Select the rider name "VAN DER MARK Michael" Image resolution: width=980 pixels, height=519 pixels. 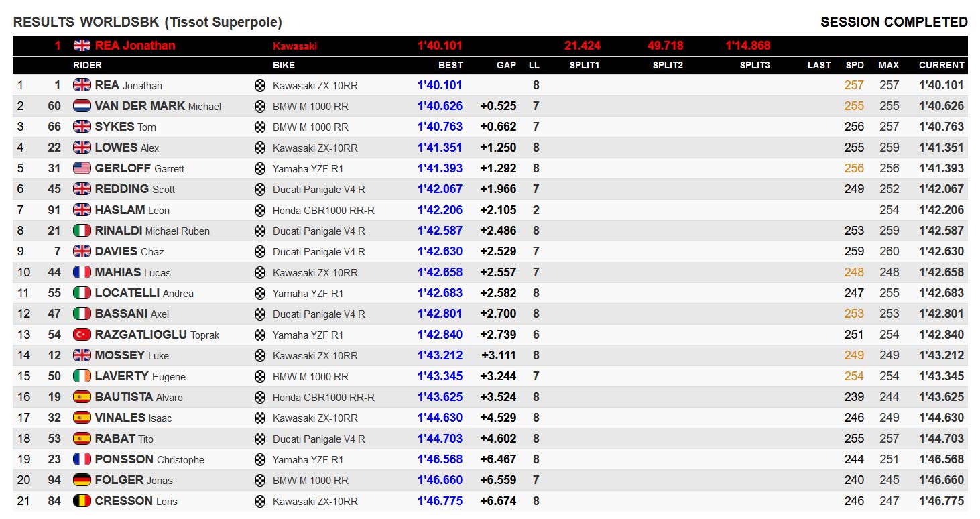[158, 106]
